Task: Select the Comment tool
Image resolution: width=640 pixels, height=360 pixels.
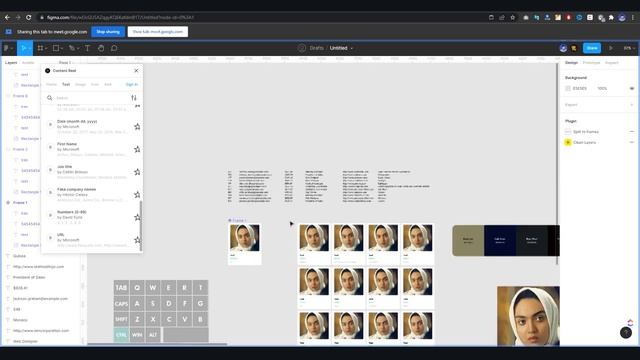Action: click(x=114, y=48)
